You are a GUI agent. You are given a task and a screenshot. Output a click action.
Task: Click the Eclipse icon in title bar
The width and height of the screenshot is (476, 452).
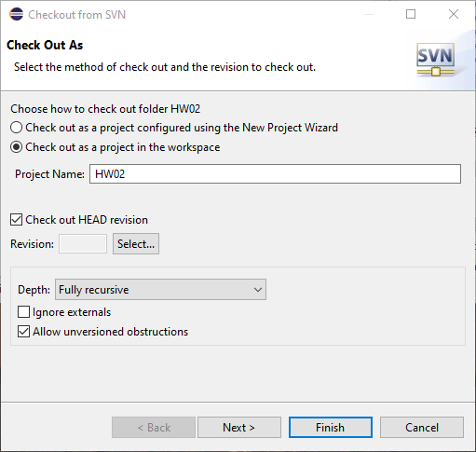(16, 14)
